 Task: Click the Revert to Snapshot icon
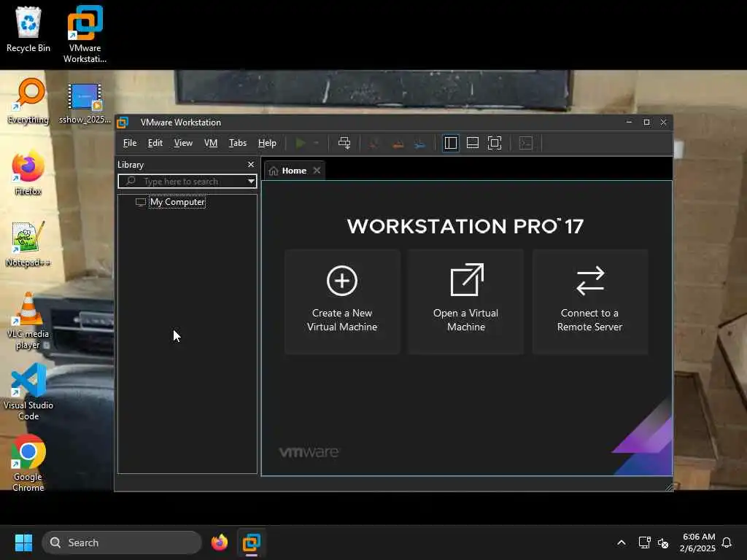[398, 144]
